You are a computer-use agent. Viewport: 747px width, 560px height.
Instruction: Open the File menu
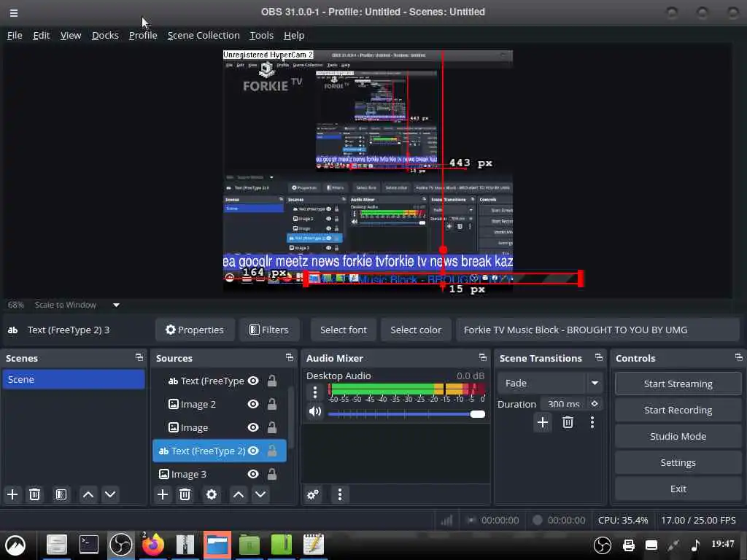click(15, 35)
